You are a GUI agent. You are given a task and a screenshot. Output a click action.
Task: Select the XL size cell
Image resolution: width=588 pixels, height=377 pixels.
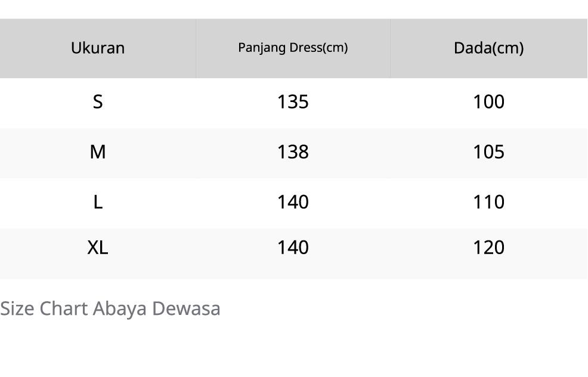point(98,248)
